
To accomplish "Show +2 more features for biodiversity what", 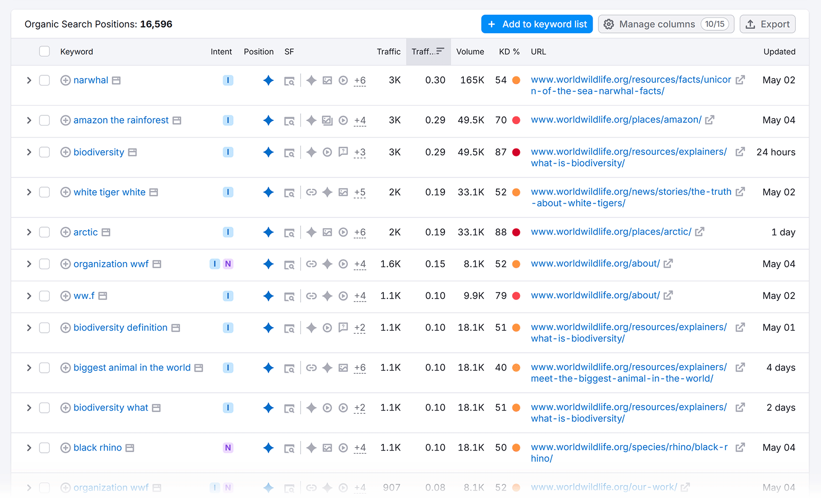I will point(360,408).
